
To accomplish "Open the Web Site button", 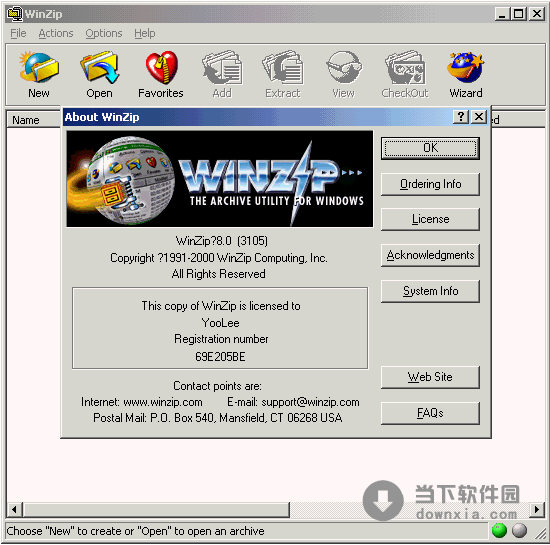I will pyautogui.click(x=430, y=377).
